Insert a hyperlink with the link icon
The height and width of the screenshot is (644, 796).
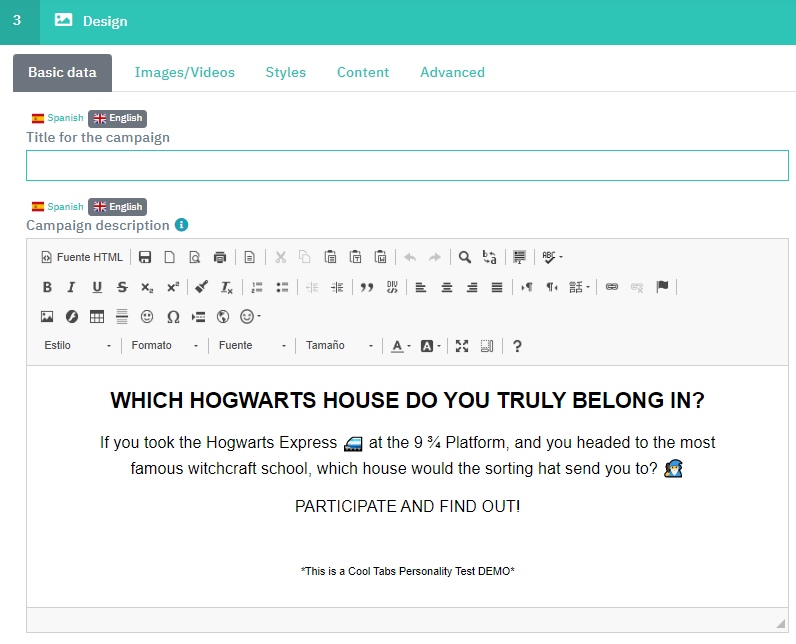pos(612,287)
